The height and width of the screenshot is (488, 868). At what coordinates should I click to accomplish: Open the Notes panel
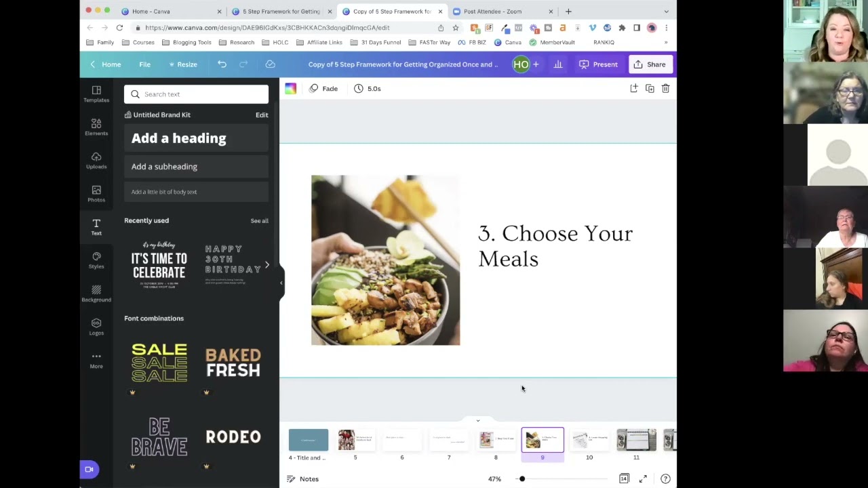click(302, 479)
